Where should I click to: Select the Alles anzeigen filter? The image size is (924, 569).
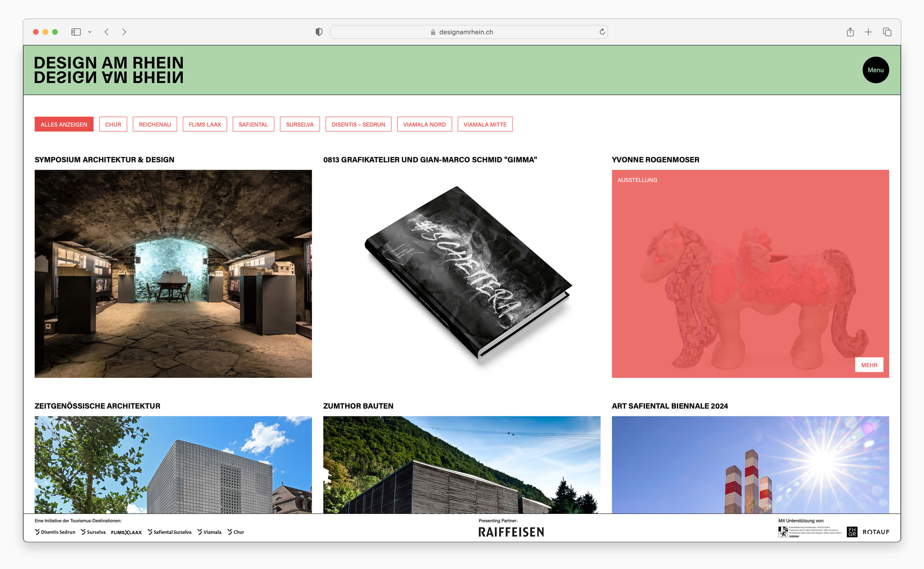click(64, 124)
